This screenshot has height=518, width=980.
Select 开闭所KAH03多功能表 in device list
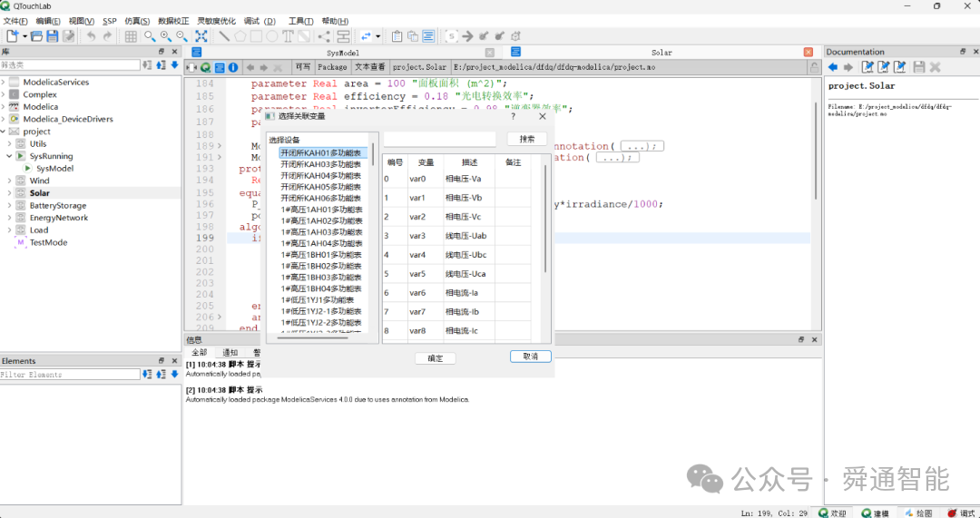[320, 164]
